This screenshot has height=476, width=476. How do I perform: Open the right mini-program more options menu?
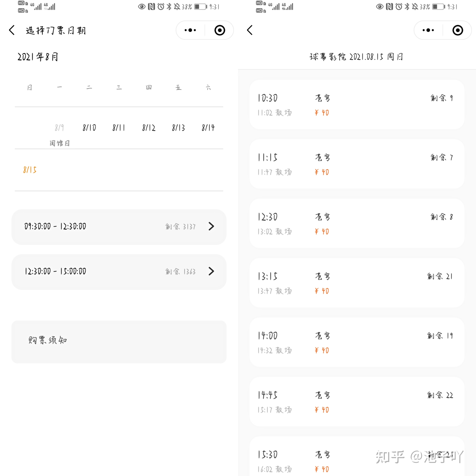click(428, 30)
